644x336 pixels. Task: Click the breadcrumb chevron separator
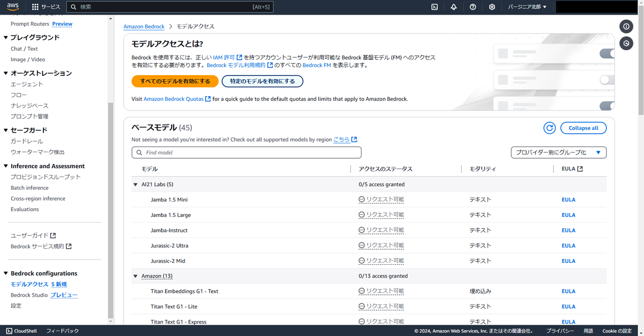[170, 26]
